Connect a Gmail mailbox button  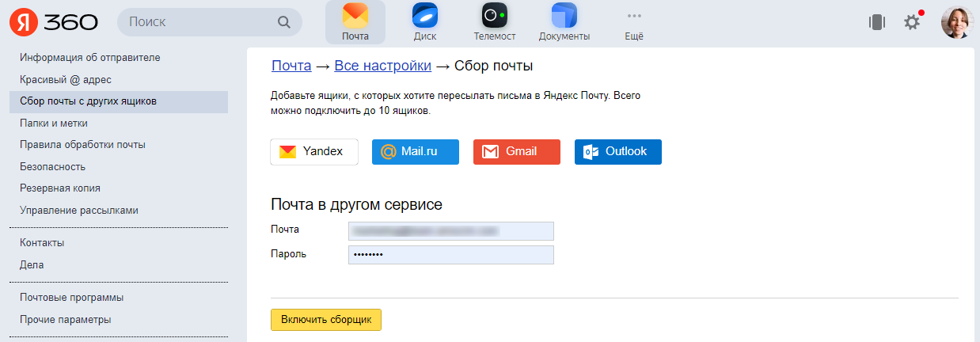coord(517,152)
